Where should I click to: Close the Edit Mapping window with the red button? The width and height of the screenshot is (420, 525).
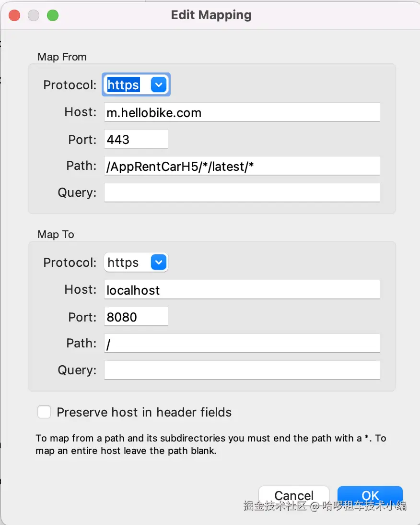14,15
